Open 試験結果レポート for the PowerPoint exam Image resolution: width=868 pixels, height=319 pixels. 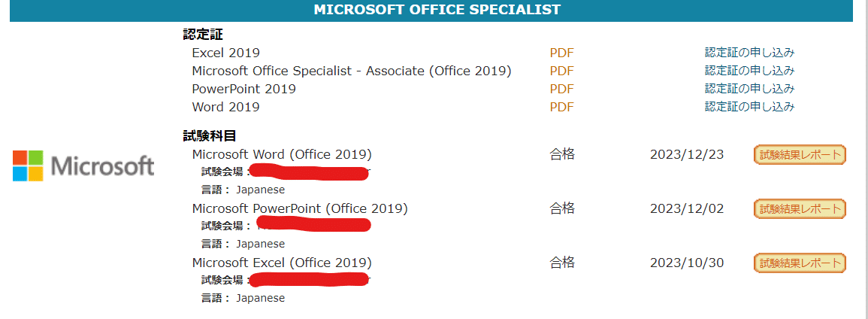800,209
